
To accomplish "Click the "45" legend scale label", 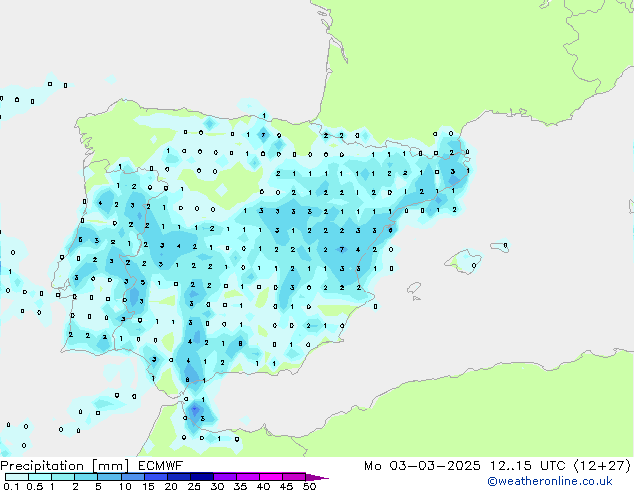I will point(286,486).
